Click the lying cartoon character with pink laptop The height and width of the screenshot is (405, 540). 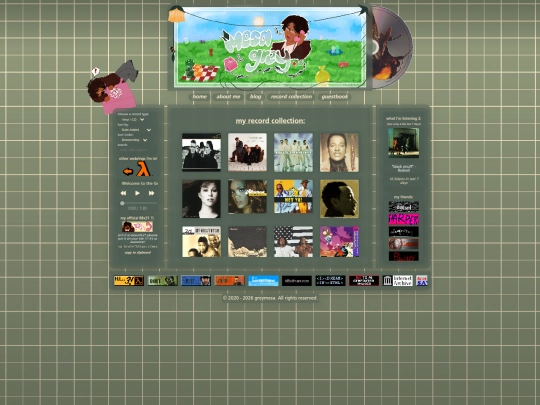[x=113, y=88]
